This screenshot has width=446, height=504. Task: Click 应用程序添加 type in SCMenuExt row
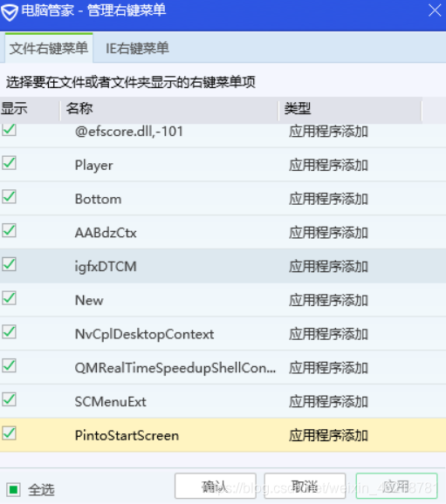tap(328, 402)
